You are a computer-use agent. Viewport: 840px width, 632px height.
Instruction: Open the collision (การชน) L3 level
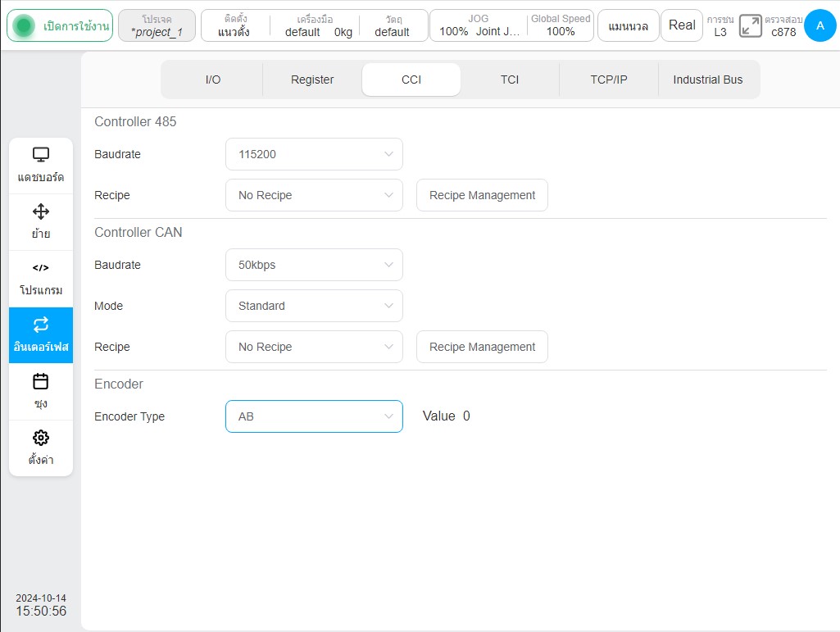720,25
